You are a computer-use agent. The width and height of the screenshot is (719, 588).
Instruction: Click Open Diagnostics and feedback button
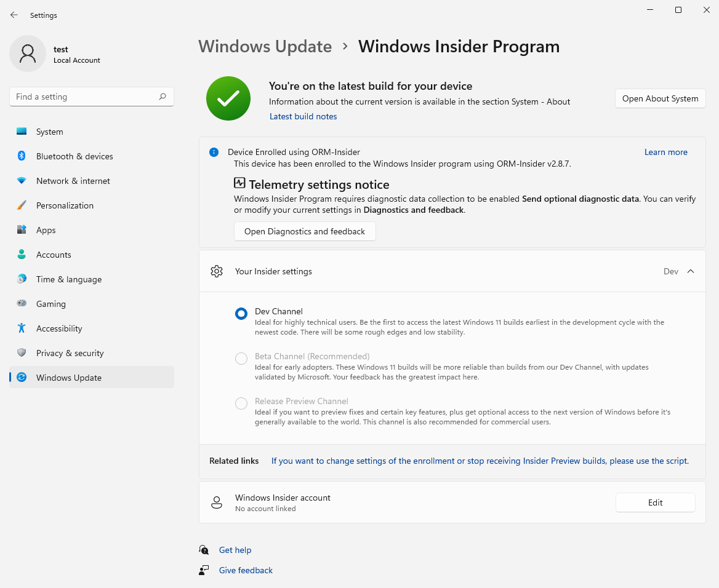click(305, 231)
